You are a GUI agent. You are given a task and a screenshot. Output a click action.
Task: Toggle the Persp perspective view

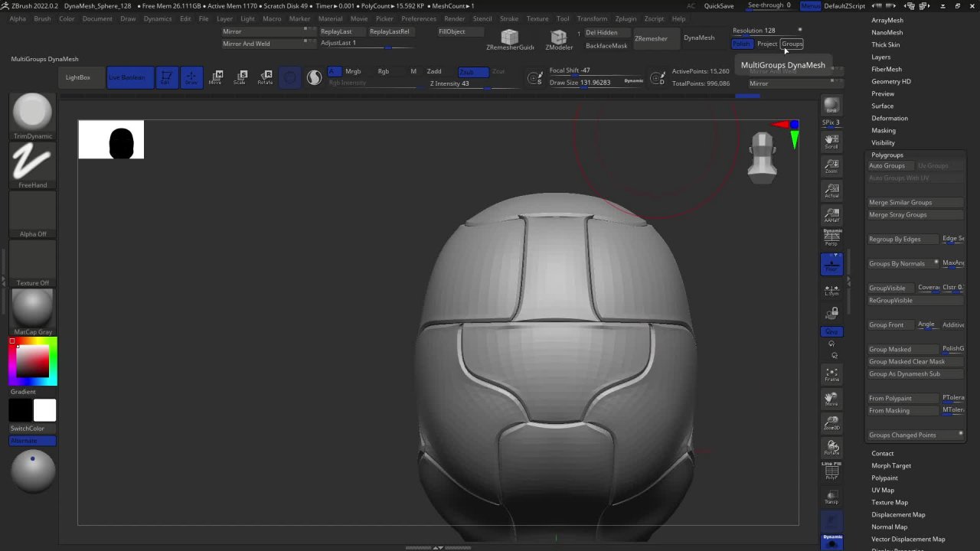click(x=831, y=238)
